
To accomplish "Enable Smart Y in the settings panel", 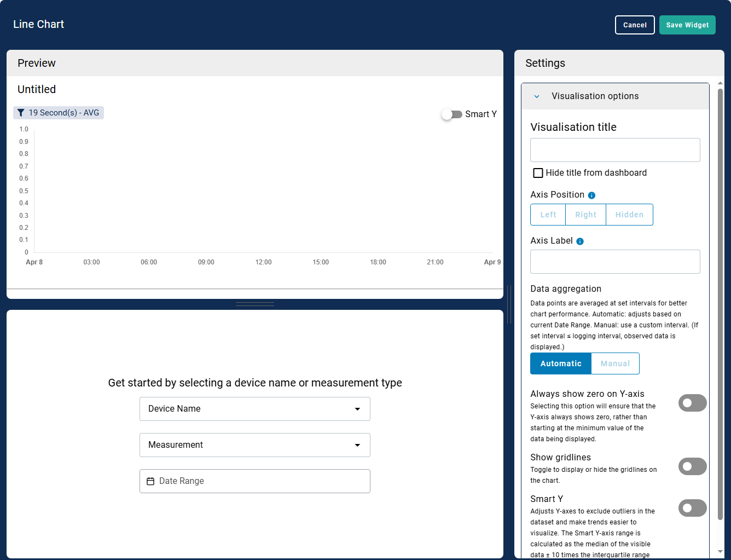I will coord(692,508).
